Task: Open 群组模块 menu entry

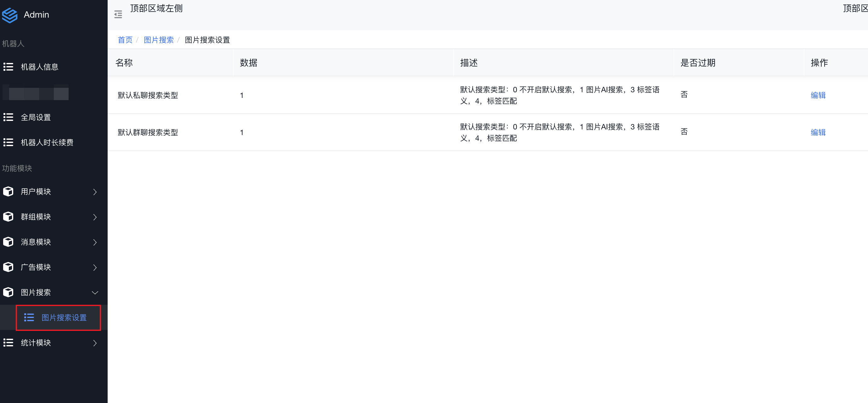Action: click(36, 217)
